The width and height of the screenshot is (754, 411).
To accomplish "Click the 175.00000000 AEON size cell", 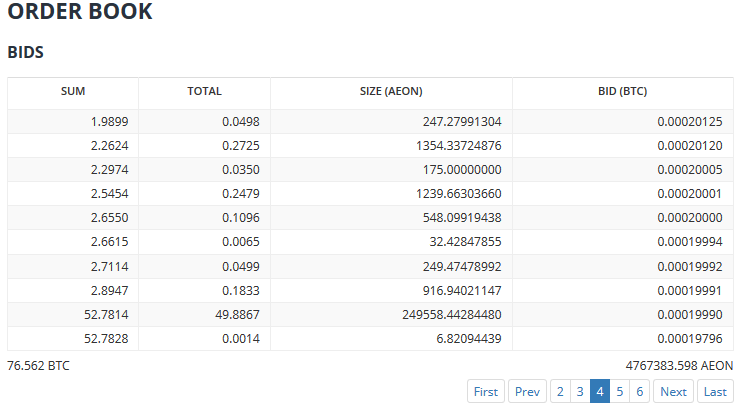I will pyautogui.click(x=391, y=170).
